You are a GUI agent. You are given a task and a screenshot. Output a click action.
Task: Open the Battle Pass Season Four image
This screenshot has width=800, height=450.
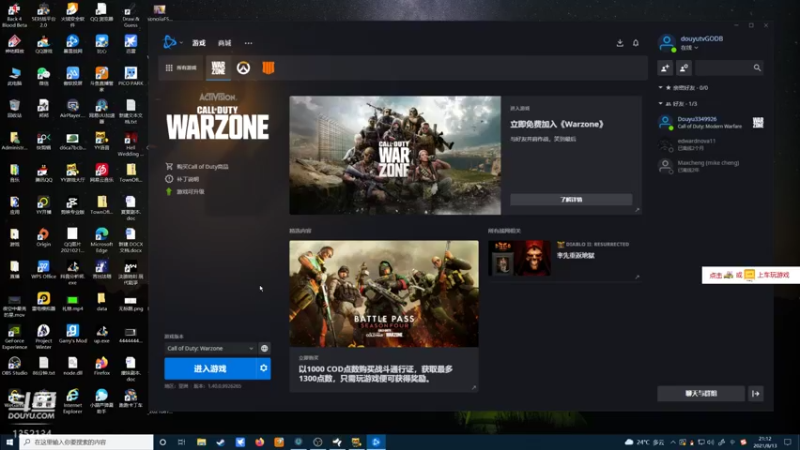pyautogui.click(x=384, y=294)
